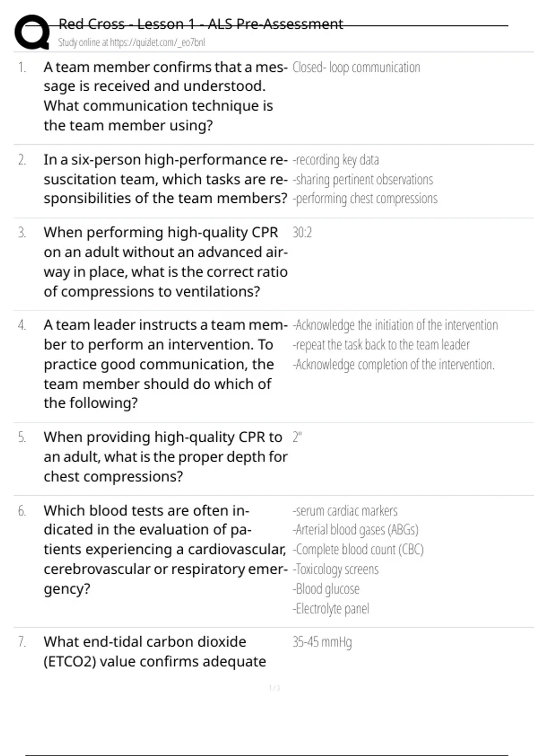Select the 'Toxicology screens' answer line
Image resolution: width=534 pixels, height=756 pixels.
336,569
